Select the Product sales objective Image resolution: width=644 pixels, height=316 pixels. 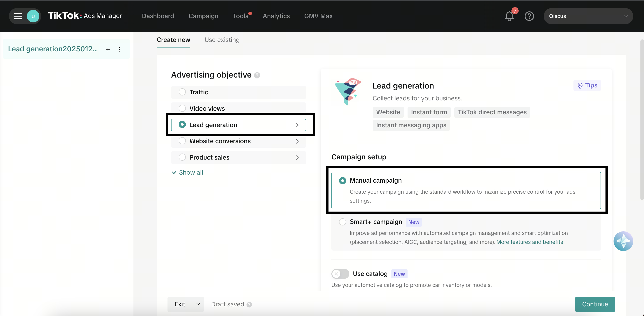click(x=238, y=157)
